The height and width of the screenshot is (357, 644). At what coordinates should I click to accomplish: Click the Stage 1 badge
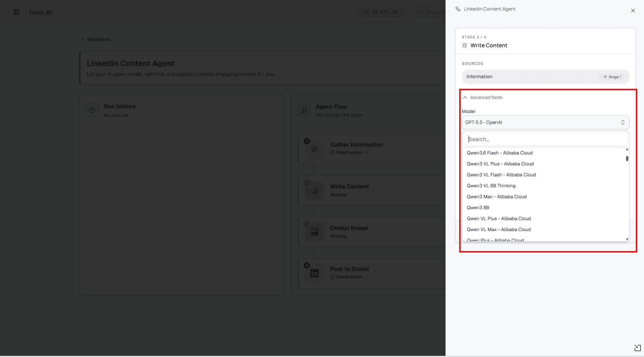click(x=612, y=77)
